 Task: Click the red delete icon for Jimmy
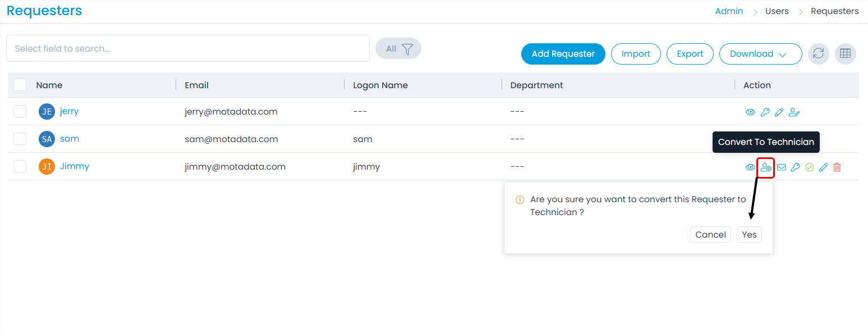837,167
